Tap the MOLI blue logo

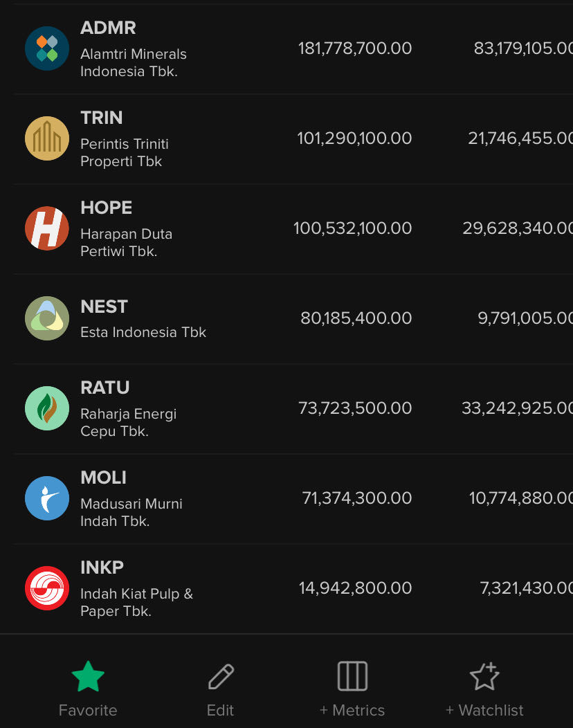(47, 498)
